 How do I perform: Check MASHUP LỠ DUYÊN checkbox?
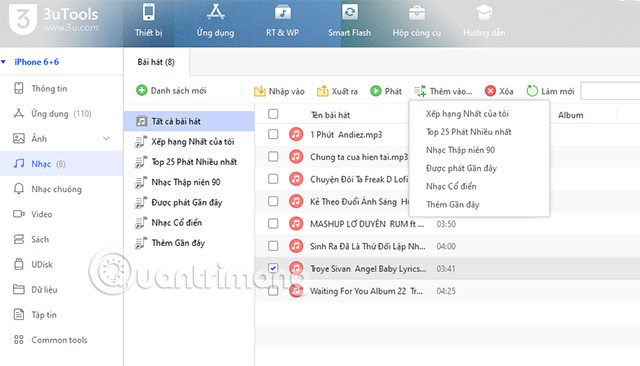(273, 224)
